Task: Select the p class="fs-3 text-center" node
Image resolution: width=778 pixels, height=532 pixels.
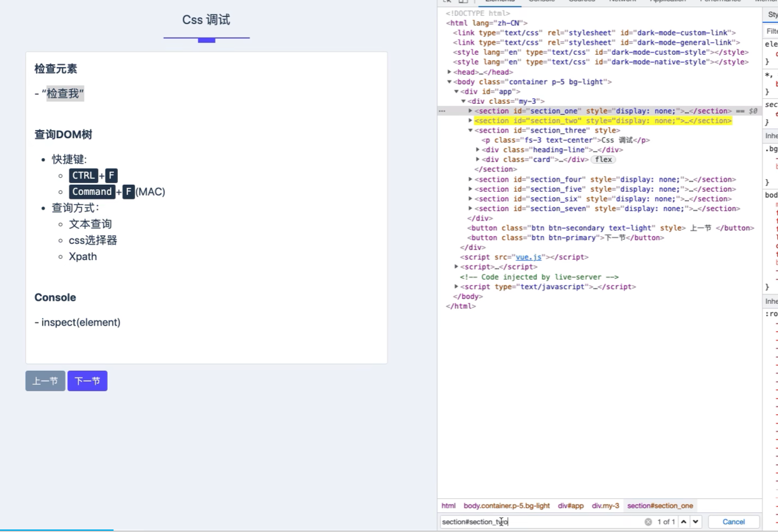Action: click(x=566, y=140)
